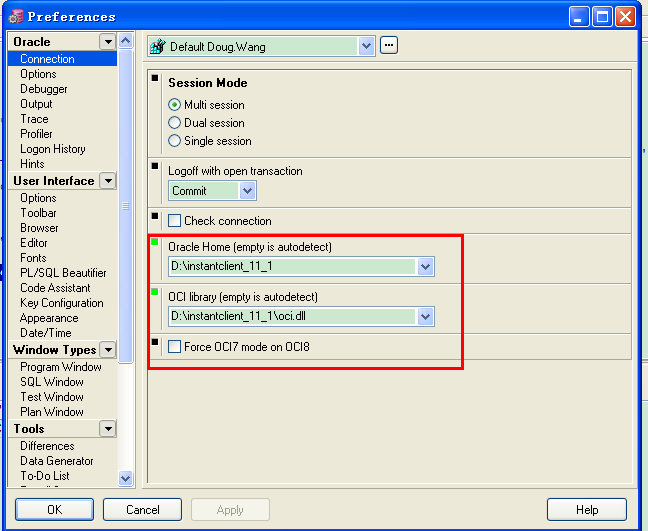Tick Force OCI7 mode on OCI8
This screenshot has width=648, height=531.
175,347
